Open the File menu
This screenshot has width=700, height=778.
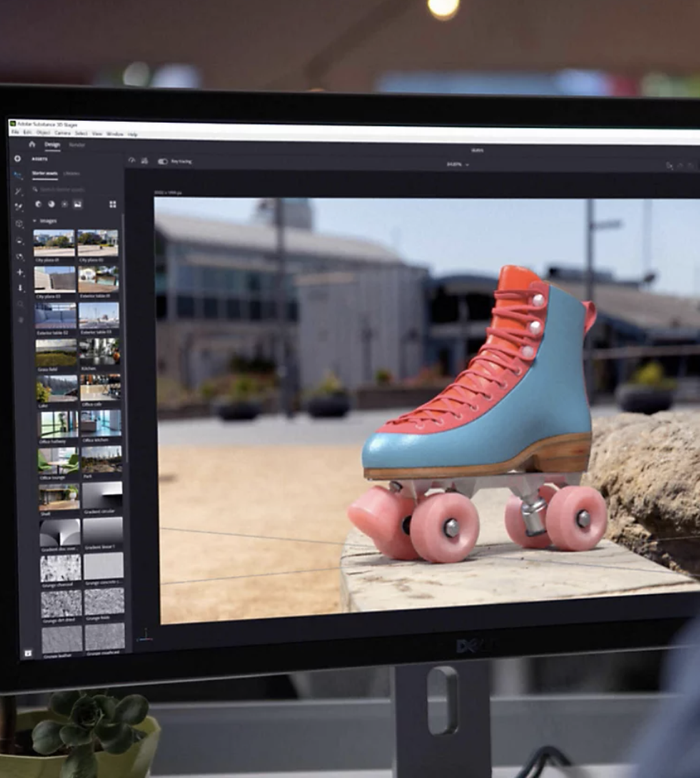(16, 132)
